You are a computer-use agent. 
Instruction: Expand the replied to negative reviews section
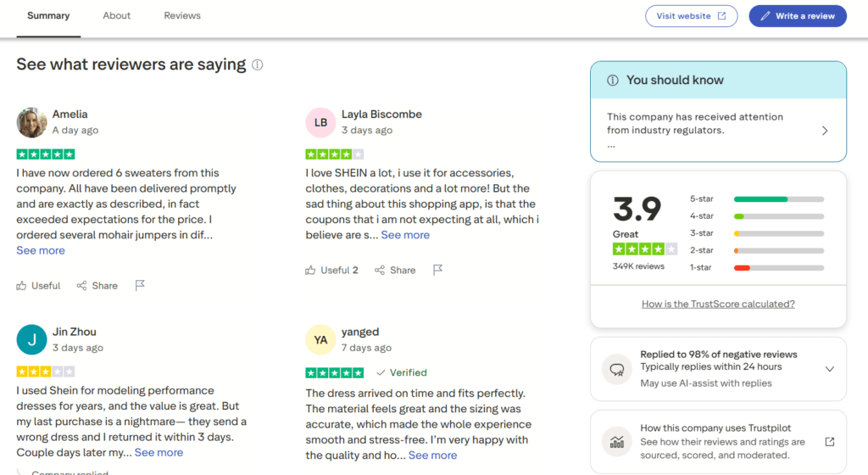[x=829, y=369]
